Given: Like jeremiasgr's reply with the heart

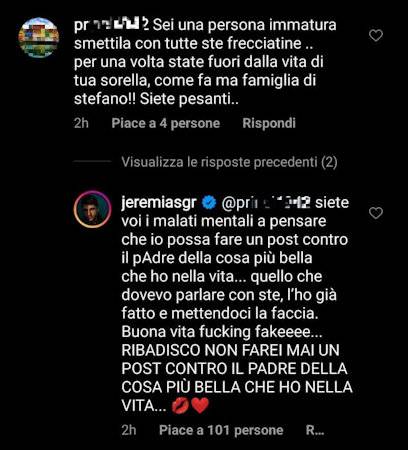Looking at the screenshot, I should tap(376, 213).
